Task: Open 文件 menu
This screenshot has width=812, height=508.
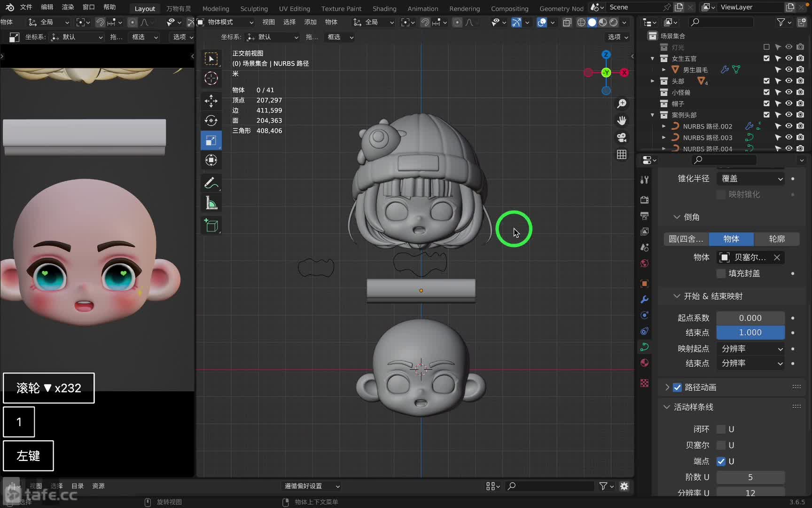Action: [x=26, y=7]
